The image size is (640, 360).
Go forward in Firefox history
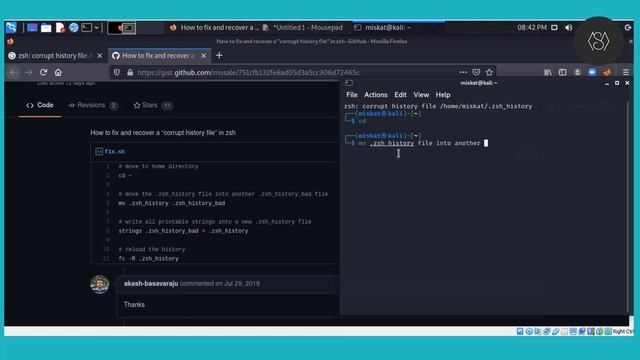(28, 72)
